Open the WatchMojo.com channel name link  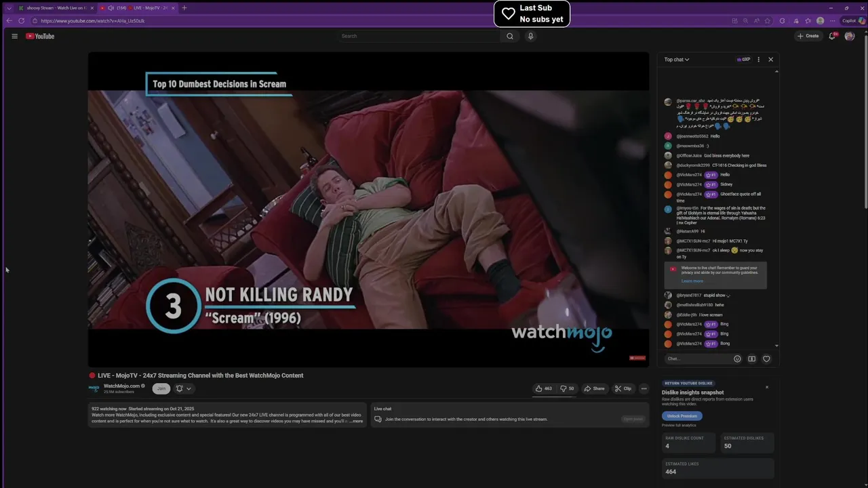121,386
